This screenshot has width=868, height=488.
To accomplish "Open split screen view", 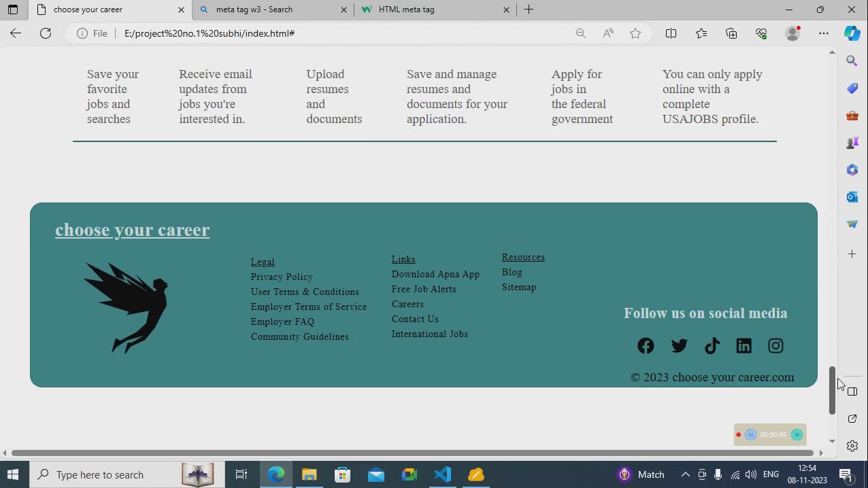I will [671, 33].
